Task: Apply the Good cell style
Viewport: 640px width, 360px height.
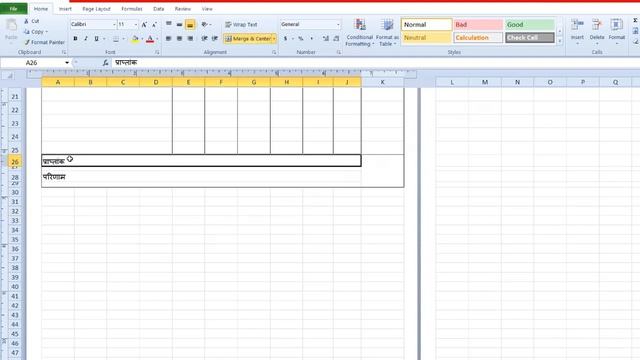Action: pos(530,24)
